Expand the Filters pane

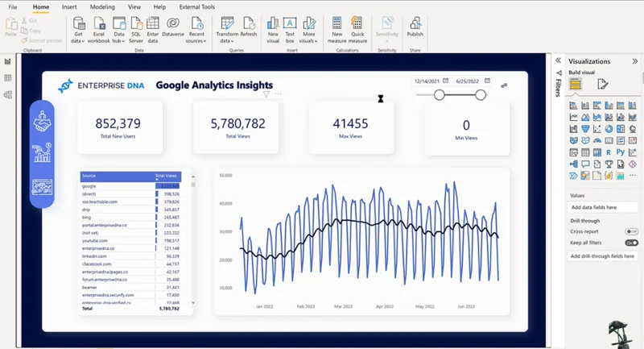pos(558,60)
